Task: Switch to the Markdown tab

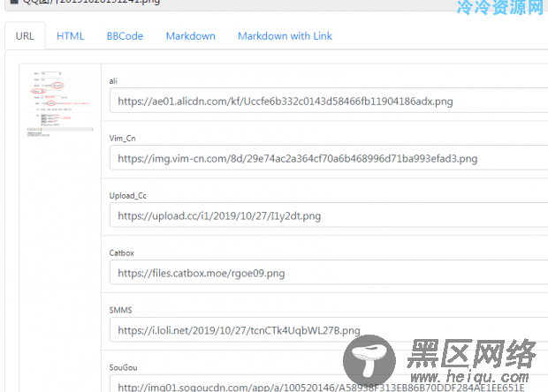Action: click(190, 36)
